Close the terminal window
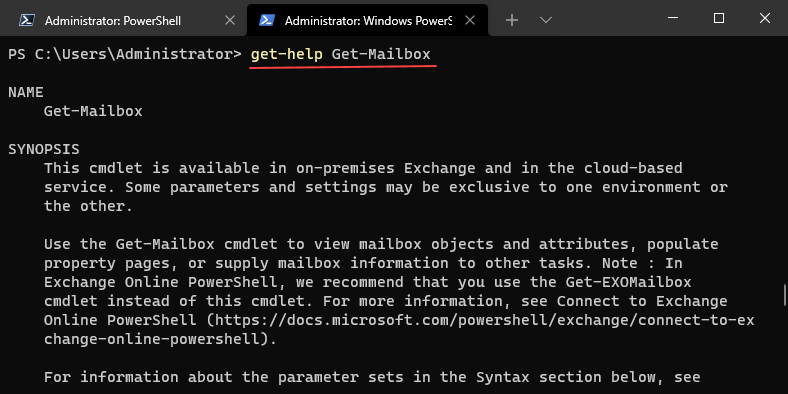 765,18
